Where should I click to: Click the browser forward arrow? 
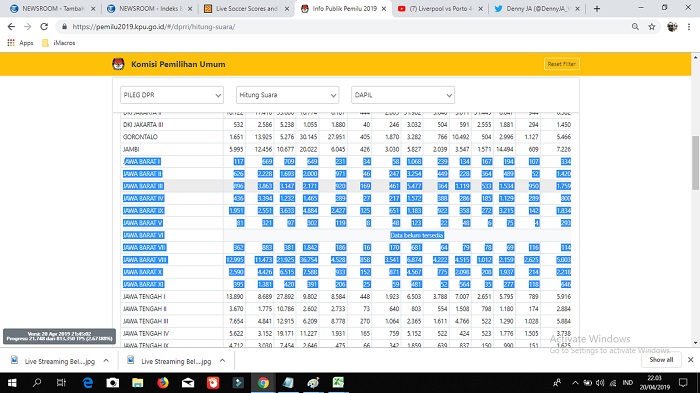[x=28, y=27]
